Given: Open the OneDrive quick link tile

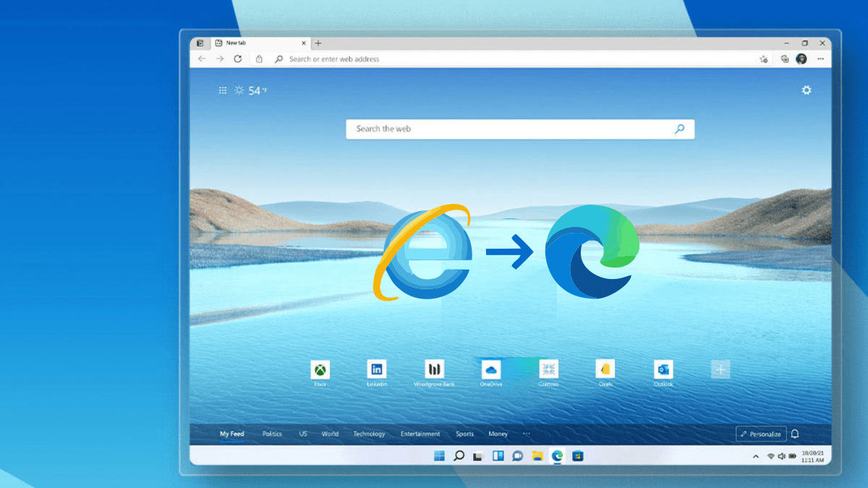Looking at the screenshot, I should tap(491, 369).
